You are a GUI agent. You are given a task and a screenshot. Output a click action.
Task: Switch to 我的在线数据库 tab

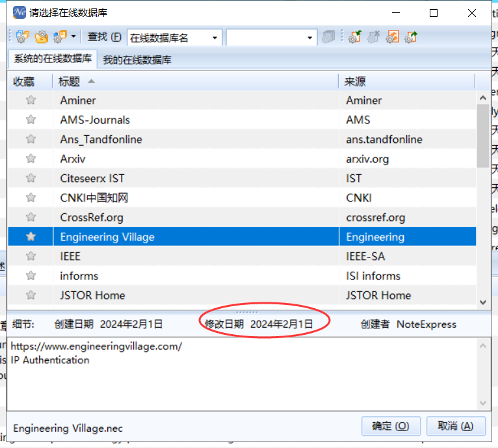137,60
